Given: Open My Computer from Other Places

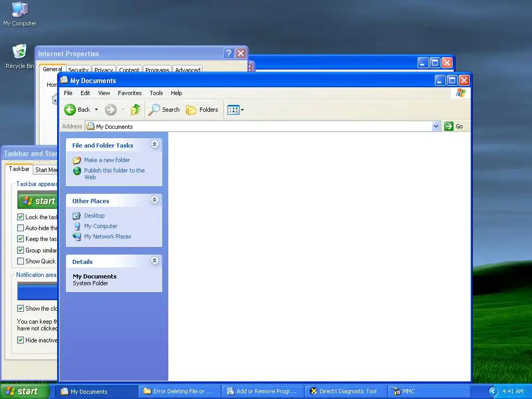Looking at the screenshot, I should tap(101, 226).
